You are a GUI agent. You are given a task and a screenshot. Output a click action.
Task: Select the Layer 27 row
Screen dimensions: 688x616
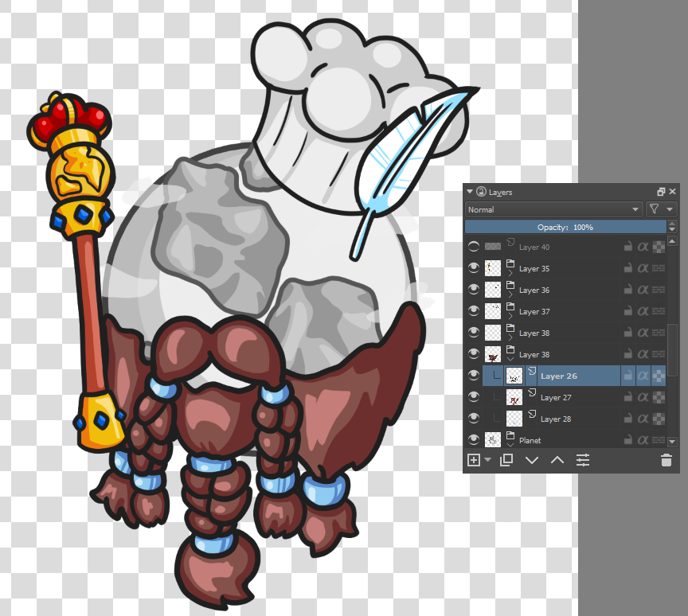click(574, 397)
